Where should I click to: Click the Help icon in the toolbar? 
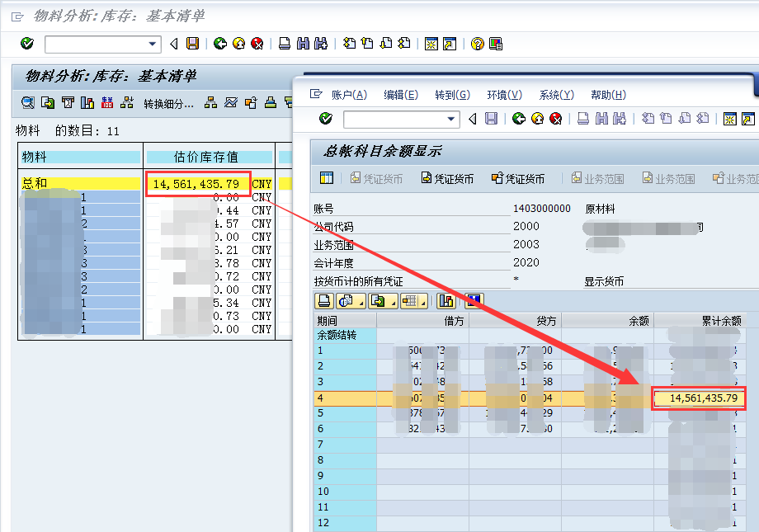tap(476, 43)
